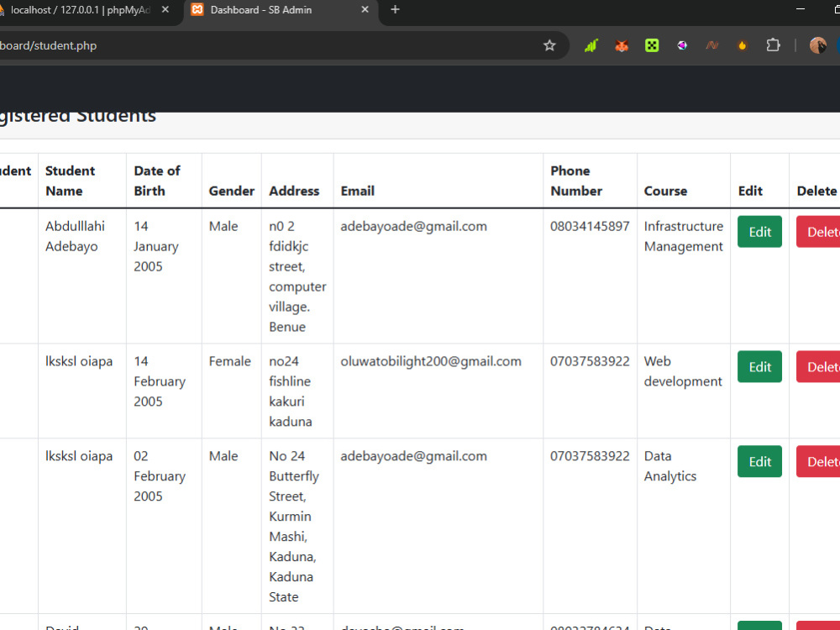
Task: Delete the Data Analytics row for Butterfly Street
Action: click(x=818, y=461)
